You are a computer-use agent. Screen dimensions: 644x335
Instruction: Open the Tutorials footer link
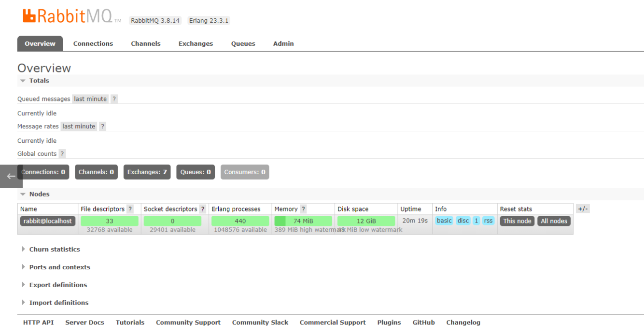pyautogui.click(x=130, y=323)
